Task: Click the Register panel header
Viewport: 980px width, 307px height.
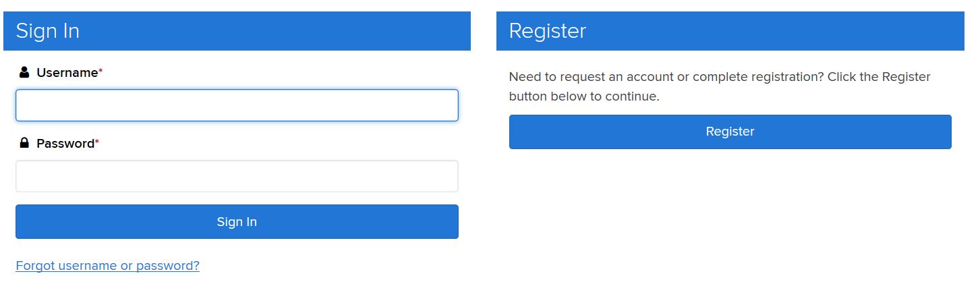Action: click(x=730, y=31)
